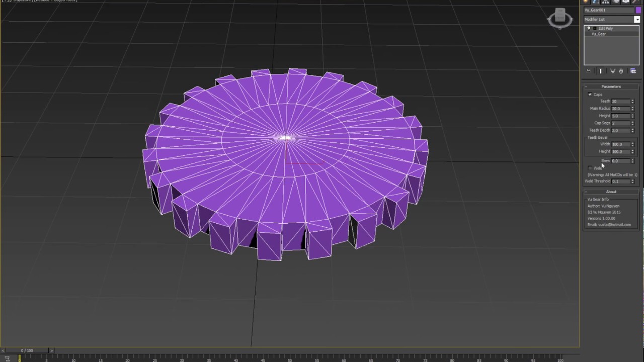Click the Cap Segs spinner arrows
The image size is (644, 362).
[x=633, y=123]
